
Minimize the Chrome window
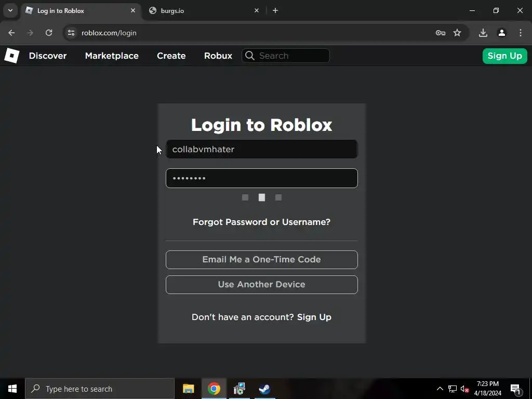(472, 10)
